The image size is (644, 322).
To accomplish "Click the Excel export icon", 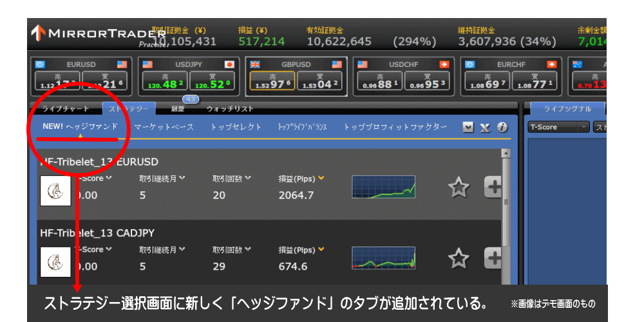I will point(485,128).
